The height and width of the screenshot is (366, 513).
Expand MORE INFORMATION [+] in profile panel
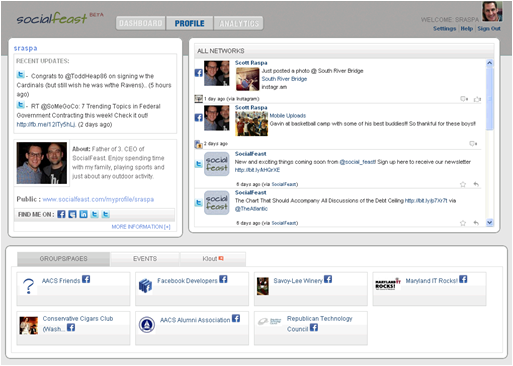pos(141,227)
